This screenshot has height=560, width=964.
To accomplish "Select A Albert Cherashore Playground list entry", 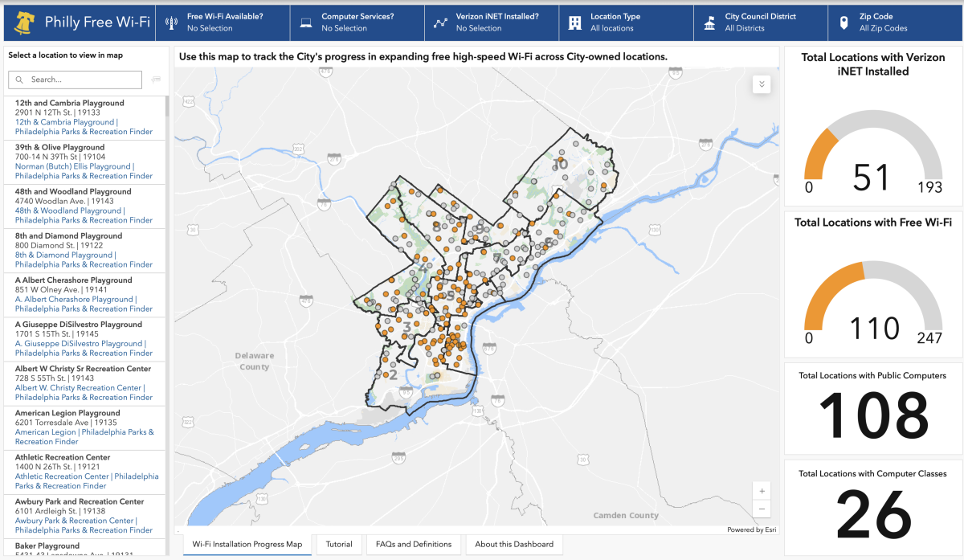I will coord(84,294).
